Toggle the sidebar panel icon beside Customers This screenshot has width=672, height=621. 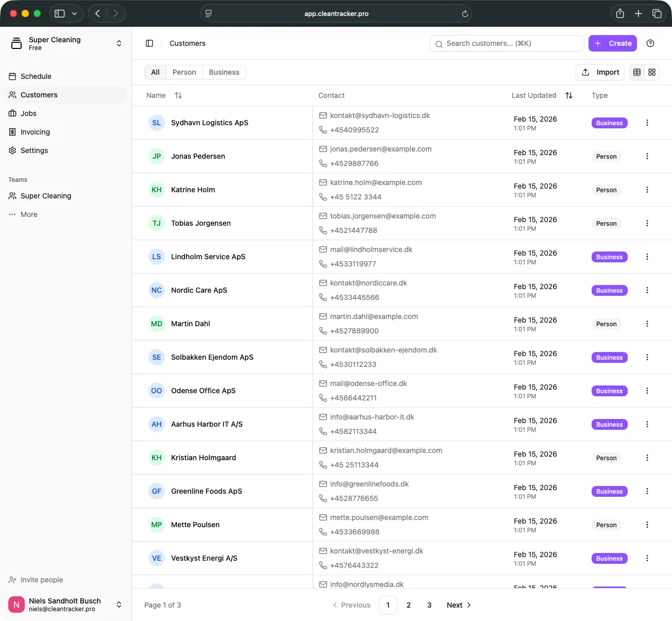coord(149,43)
